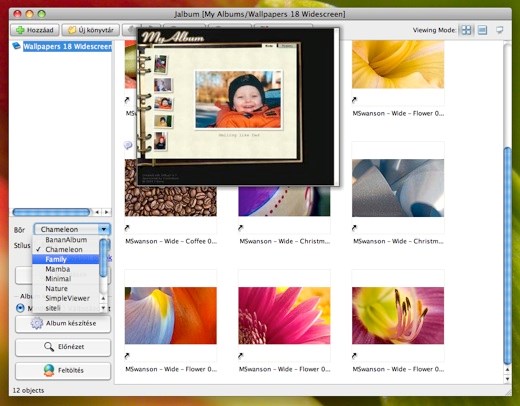Create a new folder with Új könyvtár
This screenshot has height=406, width=520.
[x=91, y=30]
